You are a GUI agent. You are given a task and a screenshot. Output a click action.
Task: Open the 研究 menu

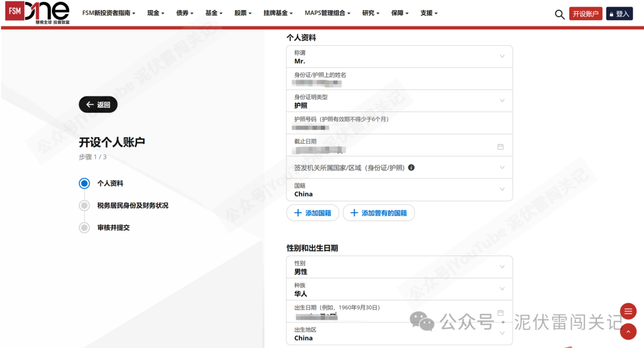pyautogui.click(x=370, y=13)
